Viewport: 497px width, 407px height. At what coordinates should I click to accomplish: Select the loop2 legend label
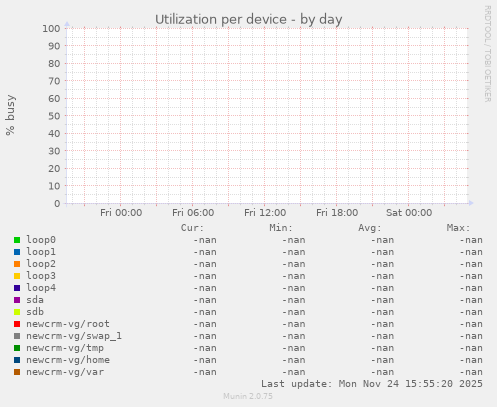pyautogui.click(x=41, y=264)
